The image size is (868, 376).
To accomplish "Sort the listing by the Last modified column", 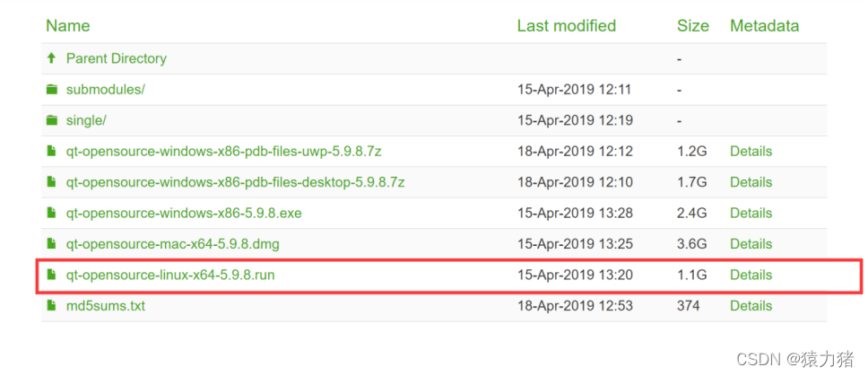I will tap(567, 25).
